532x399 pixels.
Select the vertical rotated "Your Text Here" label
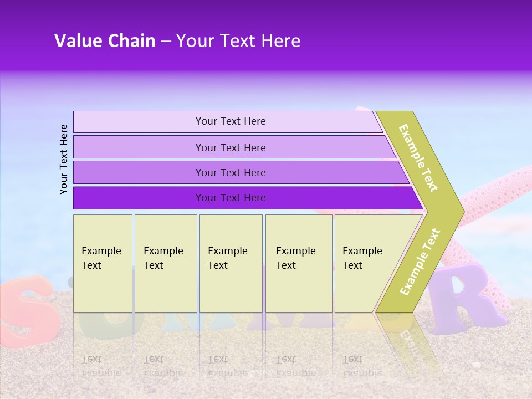tap(64, 159)
